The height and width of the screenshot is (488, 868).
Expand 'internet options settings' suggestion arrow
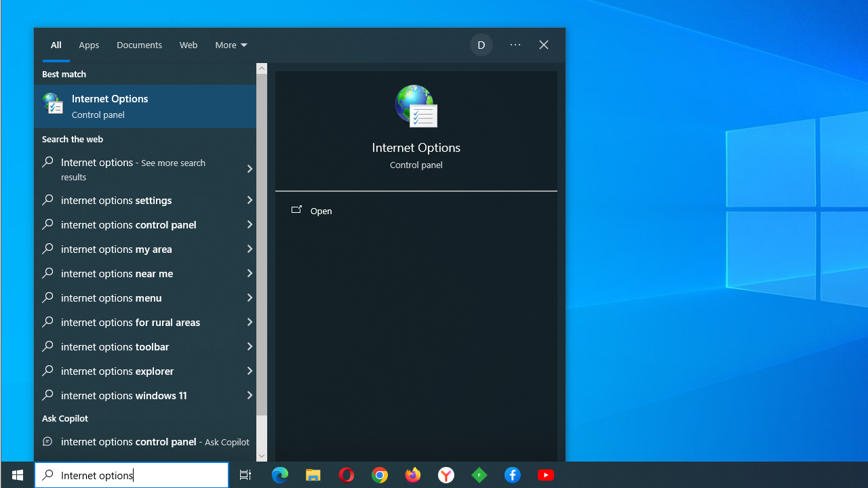pos(249,200)
